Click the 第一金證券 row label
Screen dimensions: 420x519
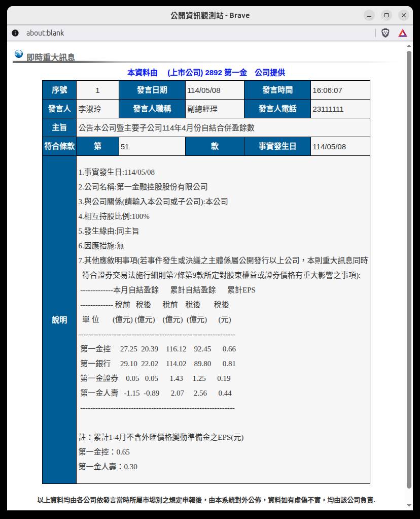tap(99, 378)
